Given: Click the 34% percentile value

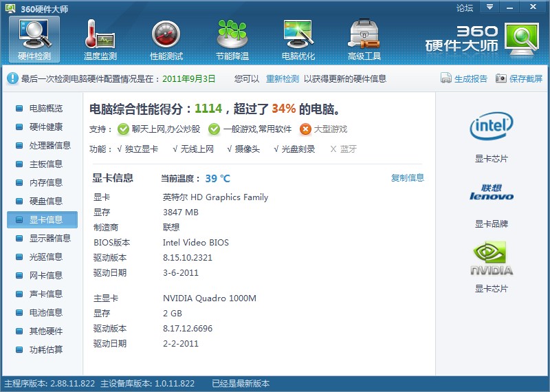Looking at the screenshot, I should (284, 109).
